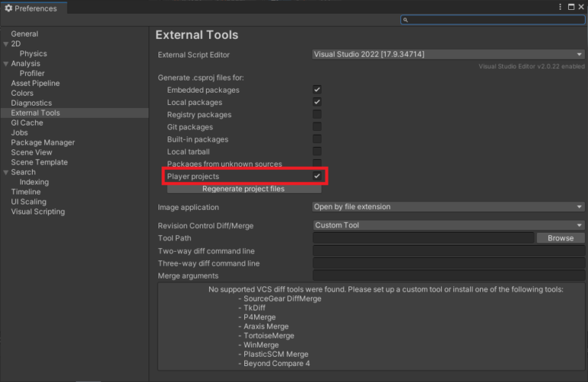Viewport: 588px width, 382px height.
Task: Uncheck Player projects checkbox
Action: point(317,177)
